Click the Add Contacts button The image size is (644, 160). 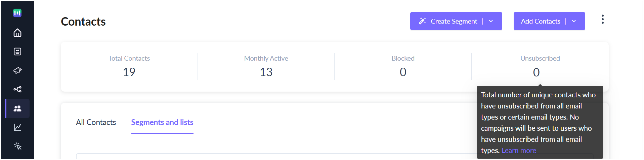[541, 21]
